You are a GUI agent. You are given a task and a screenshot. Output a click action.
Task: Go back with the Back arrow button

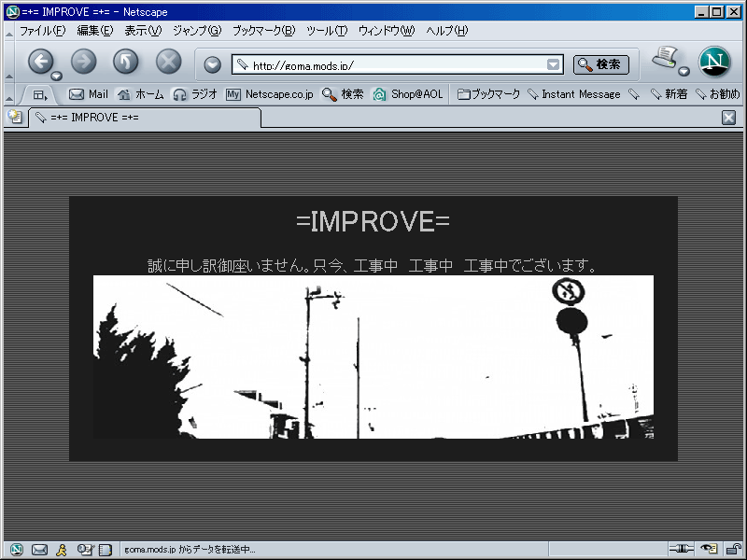41,62
